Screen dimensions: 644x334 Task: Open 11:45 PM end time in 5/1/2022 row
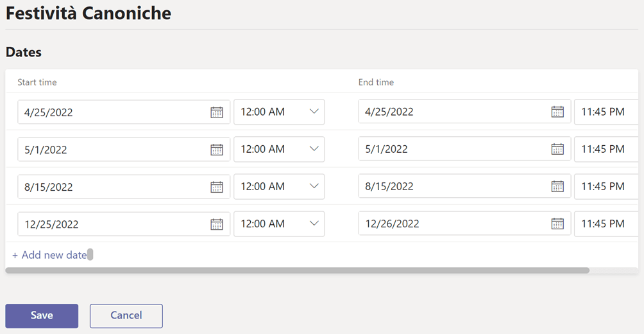[x=606, y=149]
